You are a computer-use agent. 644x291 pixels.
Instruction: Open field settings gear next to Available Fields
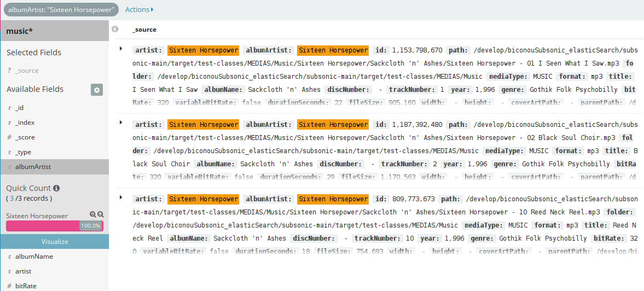[x=97, y=90]
